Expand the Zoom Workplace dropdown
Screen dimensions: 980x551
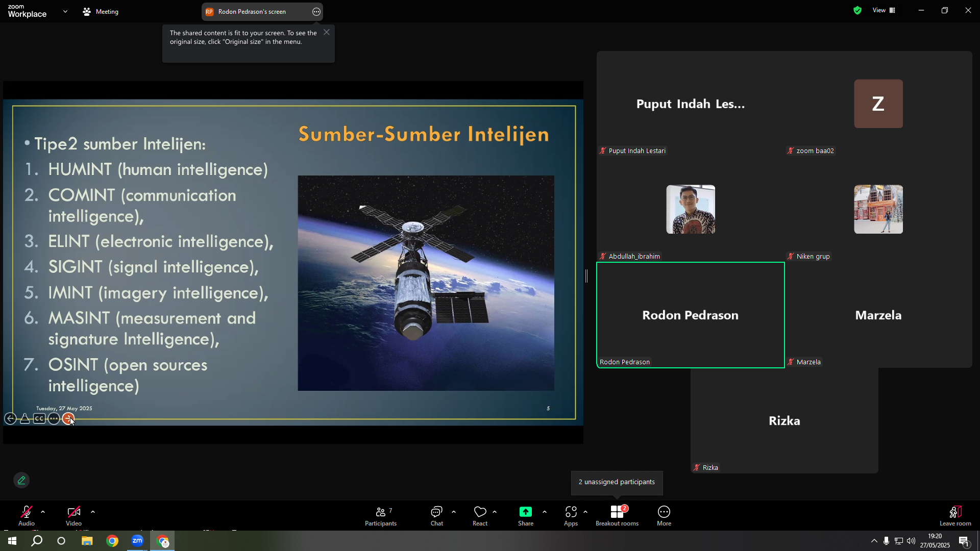pos(65,11)
